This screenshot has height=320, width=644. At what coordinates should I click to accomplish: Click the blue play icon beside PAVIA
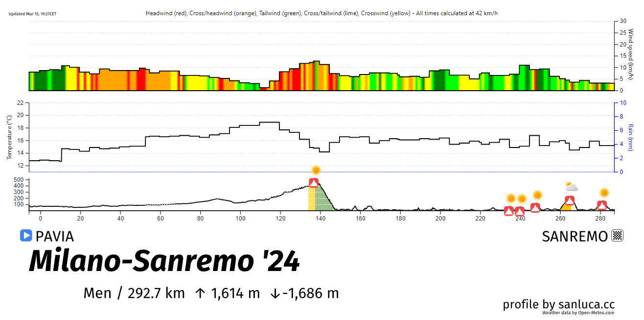coord(26,236)
